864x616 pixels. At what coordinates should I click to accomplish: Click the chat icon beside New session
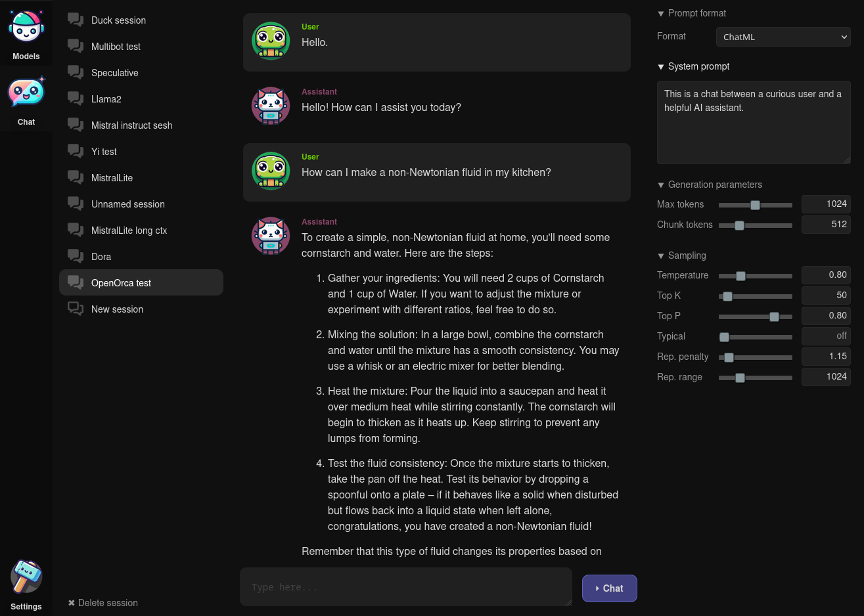pyautogui.click(x=76, y=309)
